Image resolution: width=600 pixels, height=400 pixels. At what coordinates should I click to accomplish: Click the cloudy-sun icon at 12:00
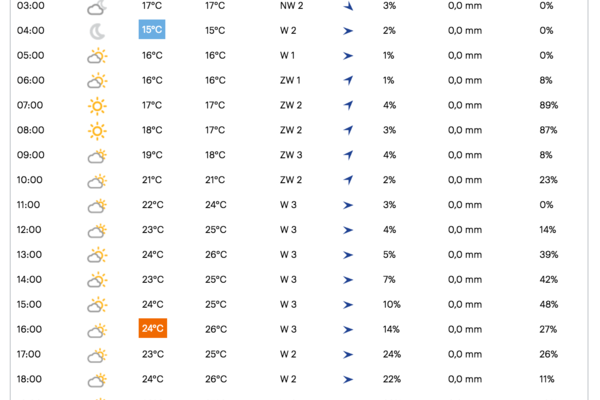click(x=97, y=230)
